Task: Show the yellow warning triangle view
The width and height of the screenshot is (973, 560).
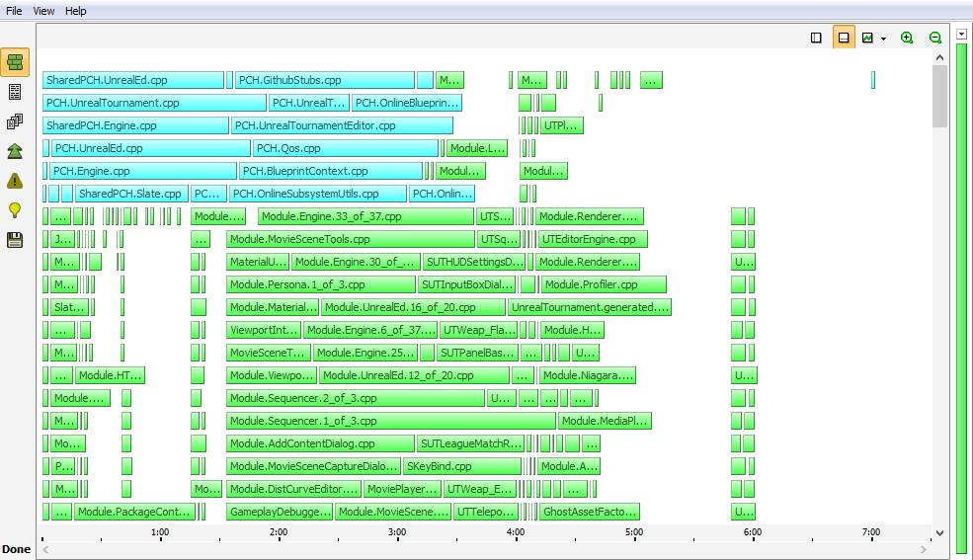Action: click(15, 181)
